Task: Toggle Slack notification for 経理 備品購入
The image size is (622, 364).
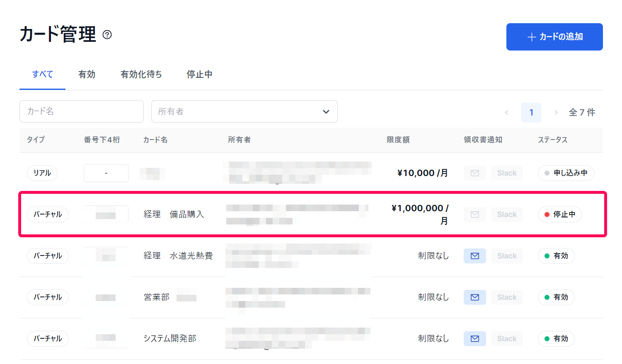Action: pos(507,215)
